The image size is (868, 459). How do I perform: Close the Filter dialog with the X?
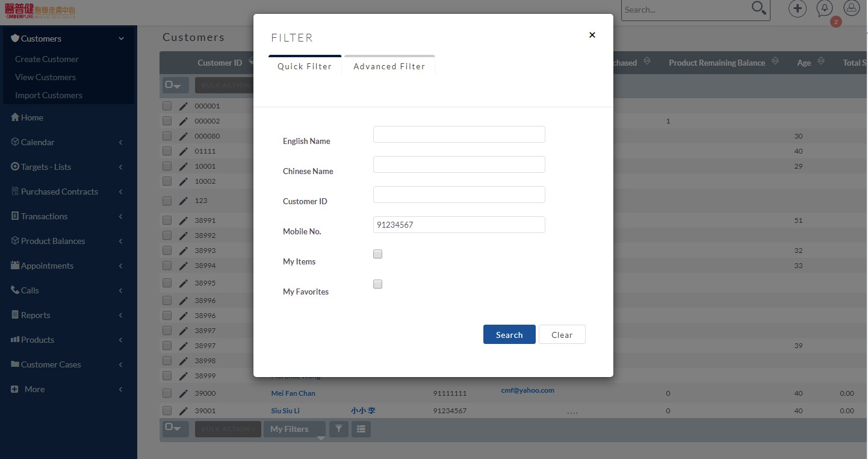coord(592,35)
